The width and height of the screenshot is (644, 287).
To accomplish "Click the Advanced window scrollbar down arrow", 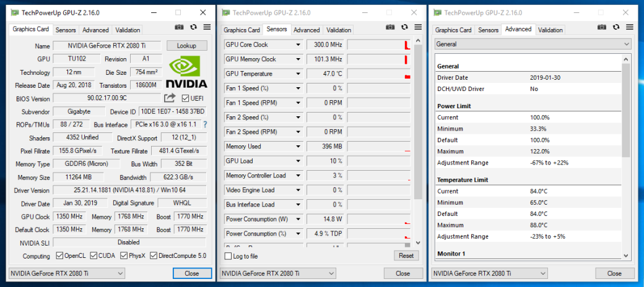I will 626,255.
